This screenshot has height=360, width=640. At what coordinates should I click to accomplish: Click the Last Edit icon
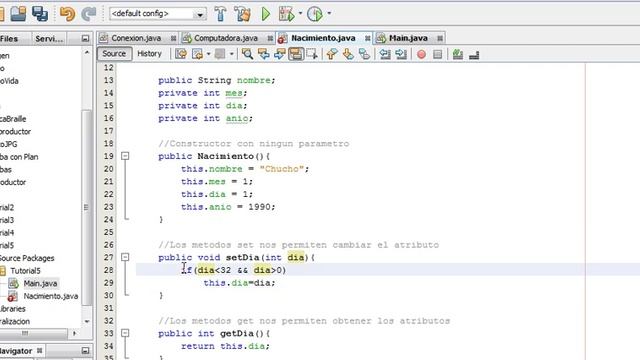pyautogui.click(x=181, y=54)
